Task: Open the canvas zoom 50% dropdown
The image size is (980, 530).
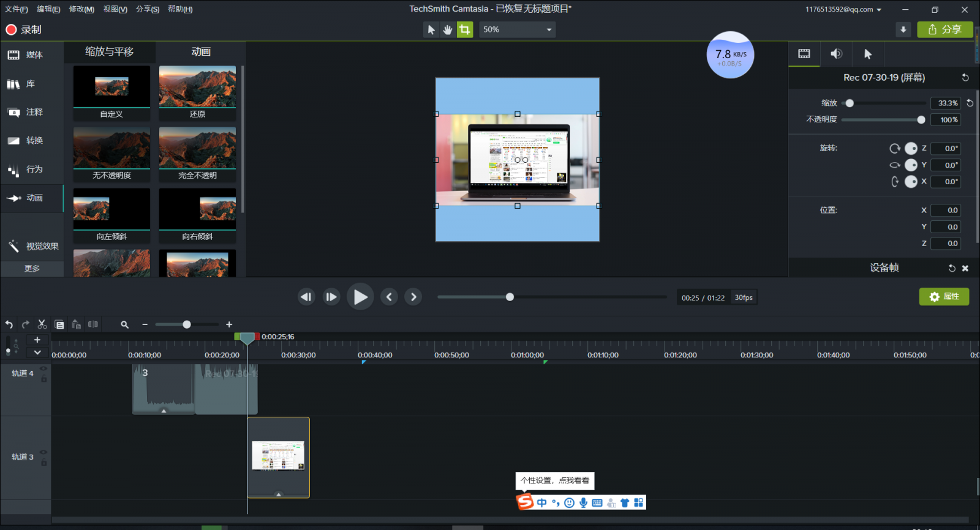Action: pos(517,29)
